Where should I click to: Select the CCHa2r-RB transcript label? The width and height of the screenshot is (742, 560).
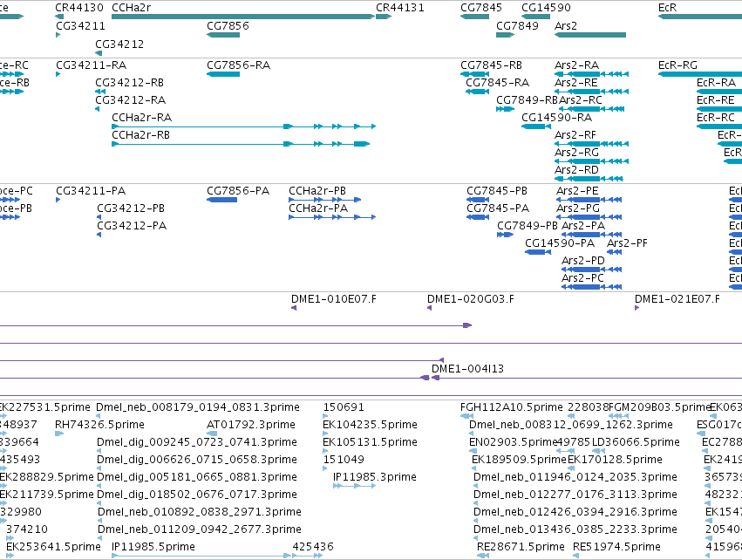[x=140, y=135]
